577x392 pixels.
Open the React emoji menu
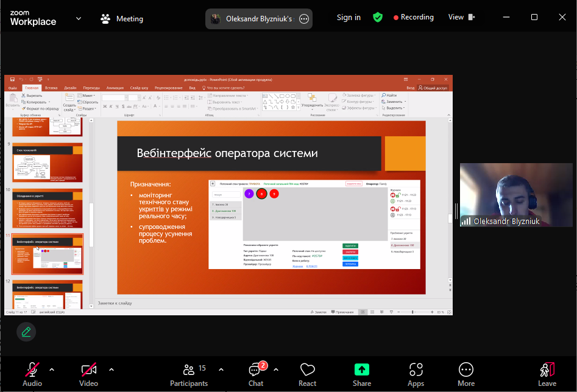(x=307, y=374)
